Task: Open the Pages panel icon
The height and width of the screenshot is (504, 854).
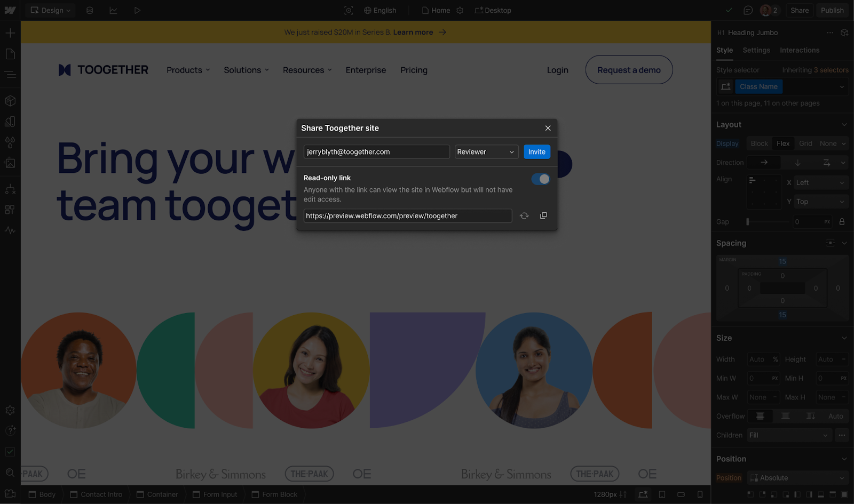Action: (x=10, y=54)
